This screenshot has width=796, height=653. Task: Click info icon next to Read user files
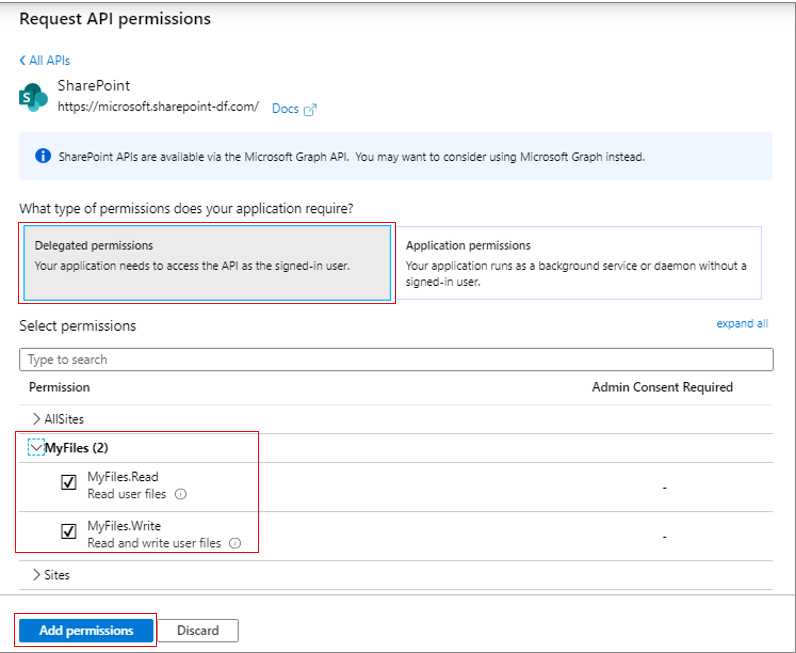(x=181, y=494)
